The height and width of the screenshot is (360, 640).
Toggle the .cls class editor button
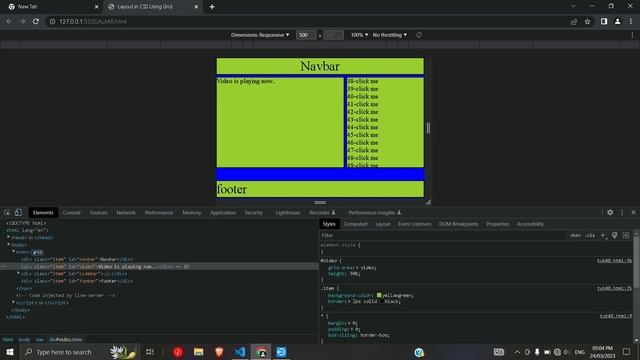coord(590,235)
